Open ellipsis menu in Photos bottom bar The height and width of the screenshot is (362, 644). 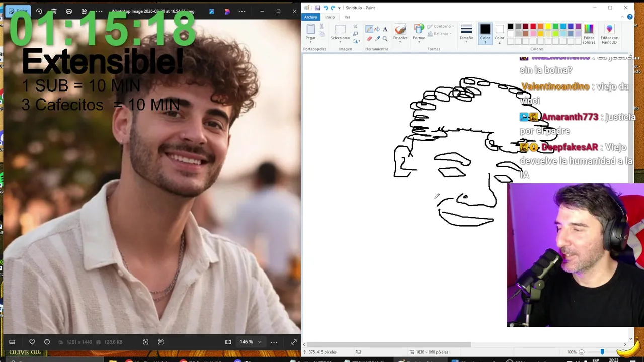(274, 342)
